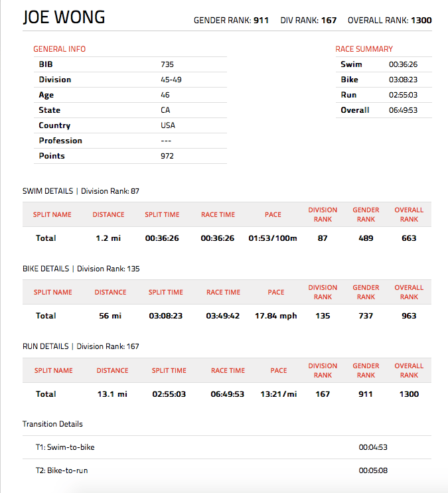Select the GENERAL INFO section heading
This screenshot has height=493, width=448.
coord(59,49)
